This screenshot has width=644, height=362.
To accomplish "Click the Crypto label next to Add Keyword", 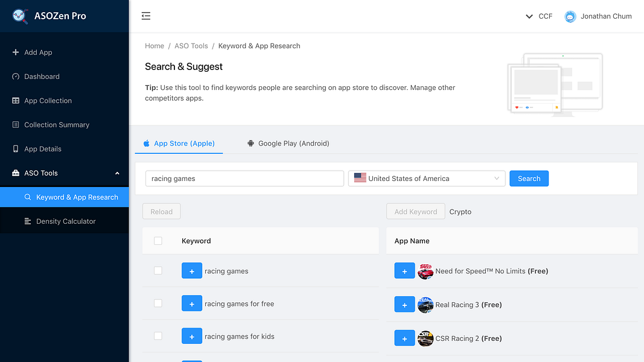I will [461, 212].
